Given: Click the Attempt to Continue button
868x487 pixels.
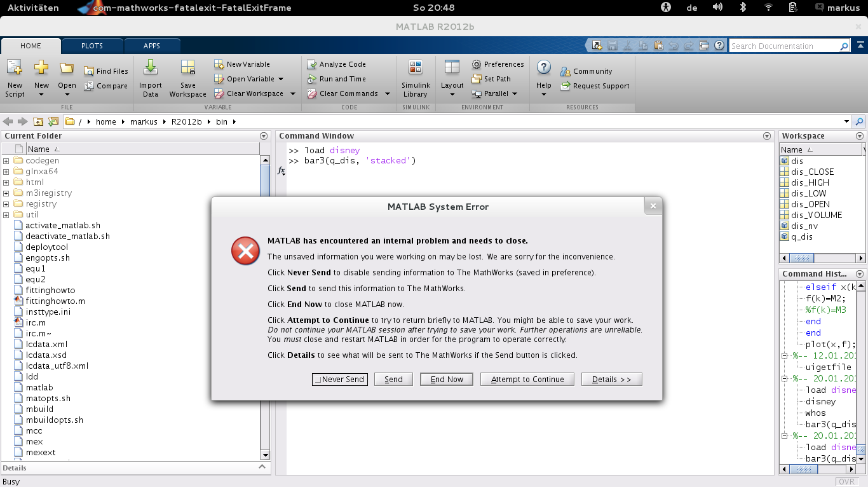Looking at the screenshot, I should (x=527, y=380).
